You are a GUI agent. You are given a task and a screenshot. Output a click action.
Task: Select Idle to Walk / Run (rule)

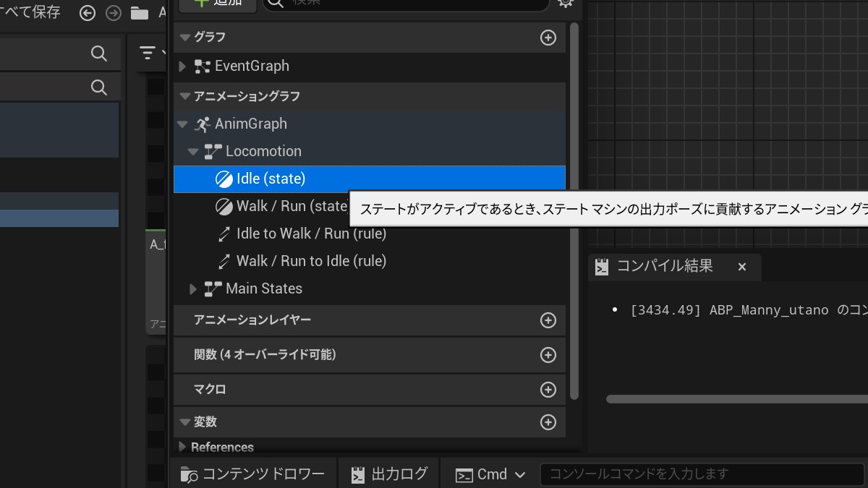(x=311, y=234)
